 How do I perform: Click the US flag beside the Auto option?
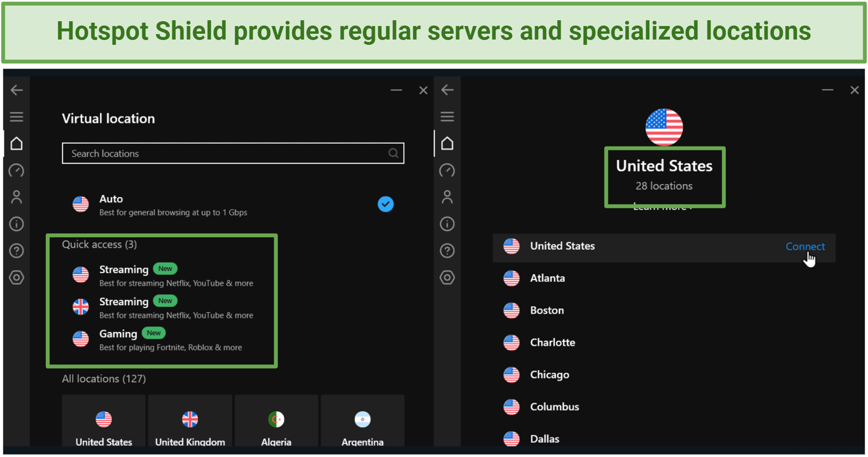pos(81,204)
